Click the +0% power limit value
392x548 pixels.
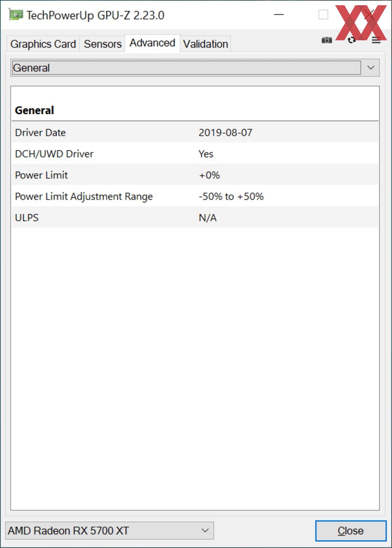209,175
